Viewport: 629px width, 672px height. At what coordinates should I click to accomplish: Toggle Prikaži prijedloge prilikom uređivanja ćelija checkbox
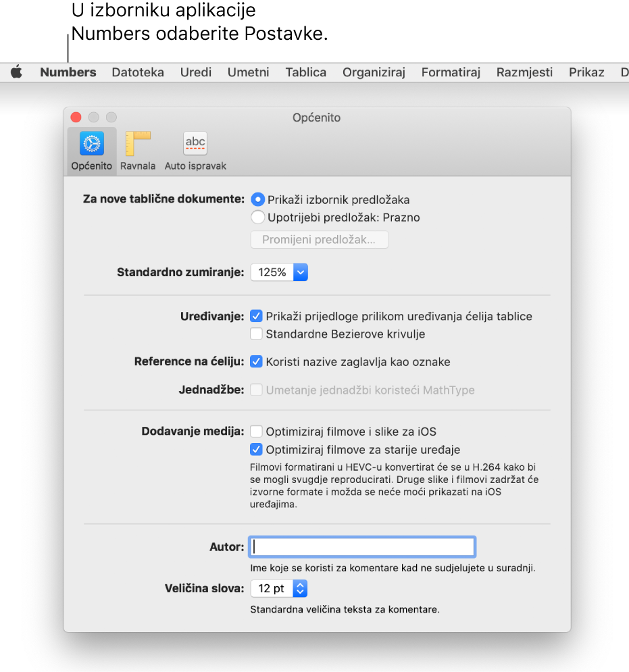(x=256, y=316)
